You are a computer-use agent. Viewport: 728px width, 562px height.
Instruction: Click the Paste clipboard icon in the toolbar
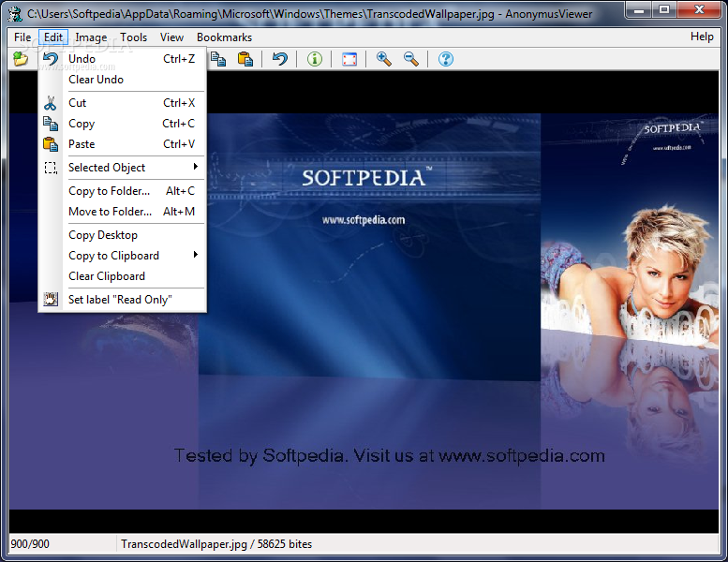click(x=245, y=59)
